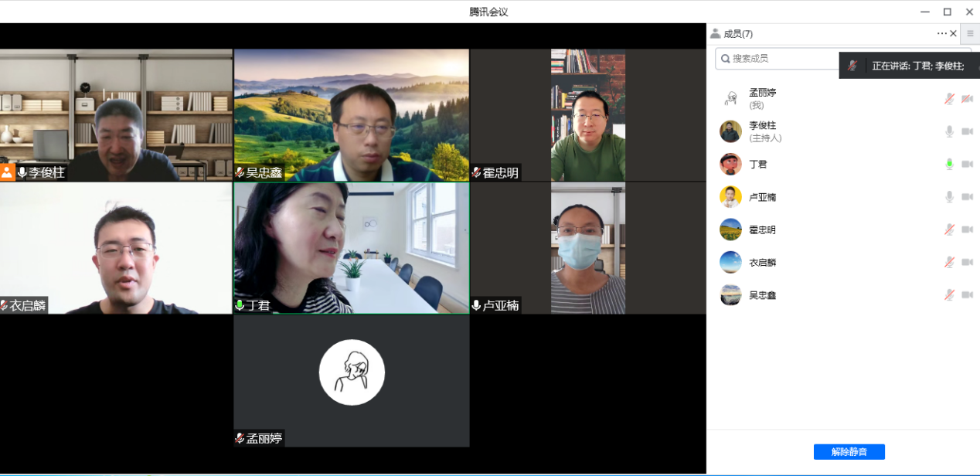The width and height of the screenshot is (980, 476).
Task: Select 丁君's video tile
Action: [351, 247]
